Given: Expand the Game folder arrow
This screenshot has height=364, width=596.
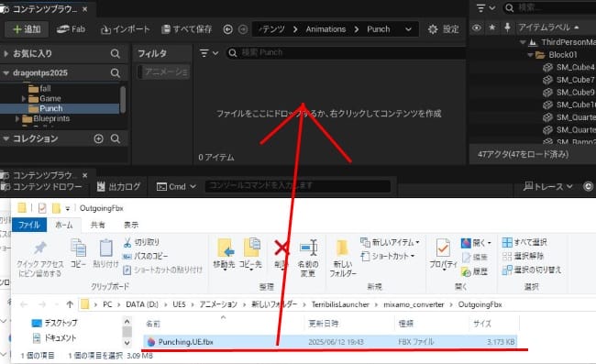Looking at the screenshot, I should coord(24,99).
